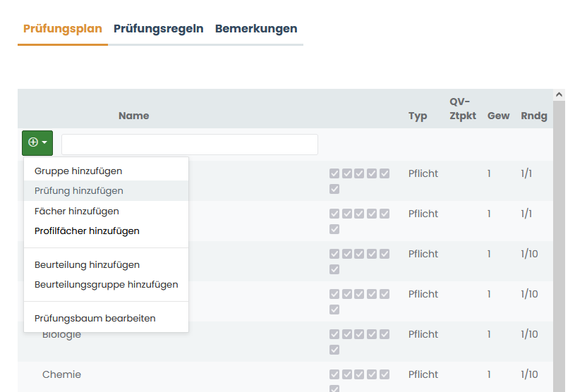Click the QV-Ztpkt column header
This screenshot has height=392, width=587.
tap(463, 109)
